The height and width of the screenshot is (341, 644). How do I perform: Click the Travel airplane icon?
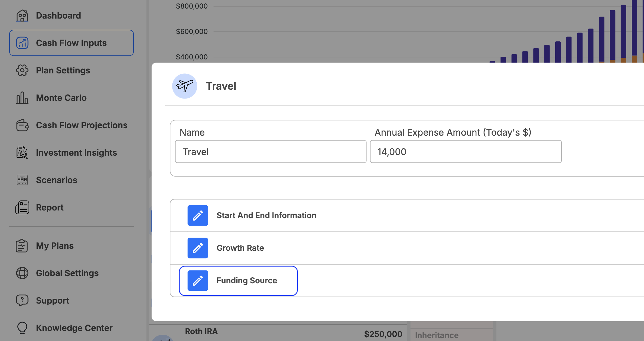coord(185,86)
